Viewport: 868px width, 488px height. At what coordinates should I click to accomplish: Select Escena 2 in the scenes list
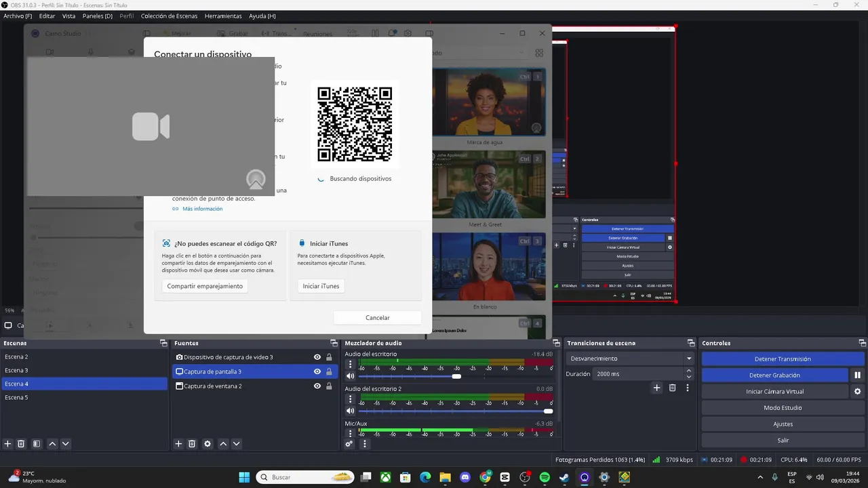coord(84,357)
